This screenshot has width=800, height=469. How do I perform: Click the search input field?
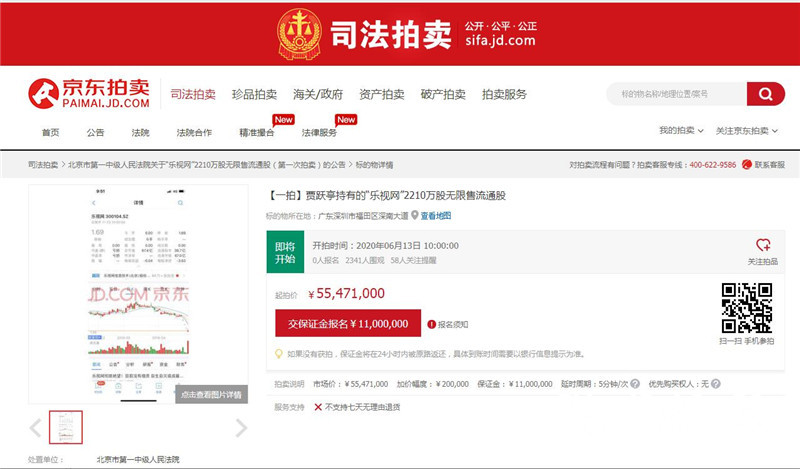point(675,94)
